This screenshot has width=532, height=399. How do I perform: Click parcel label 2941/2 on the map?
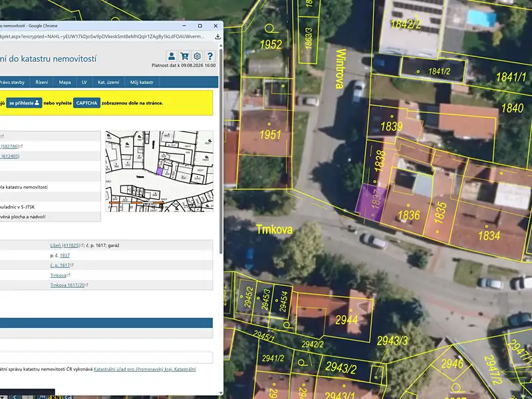coord(273,358)
